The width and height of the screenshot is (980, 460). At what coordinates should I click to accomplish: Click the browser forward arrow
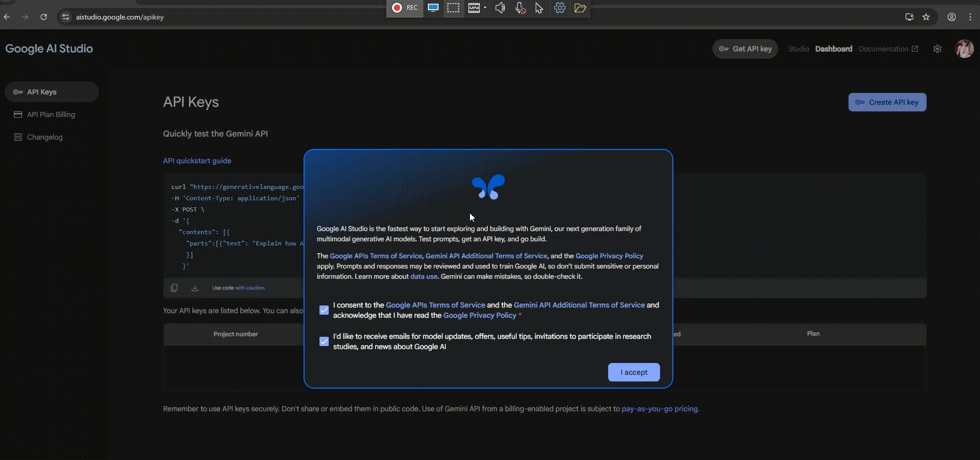[x=25, y=17]
